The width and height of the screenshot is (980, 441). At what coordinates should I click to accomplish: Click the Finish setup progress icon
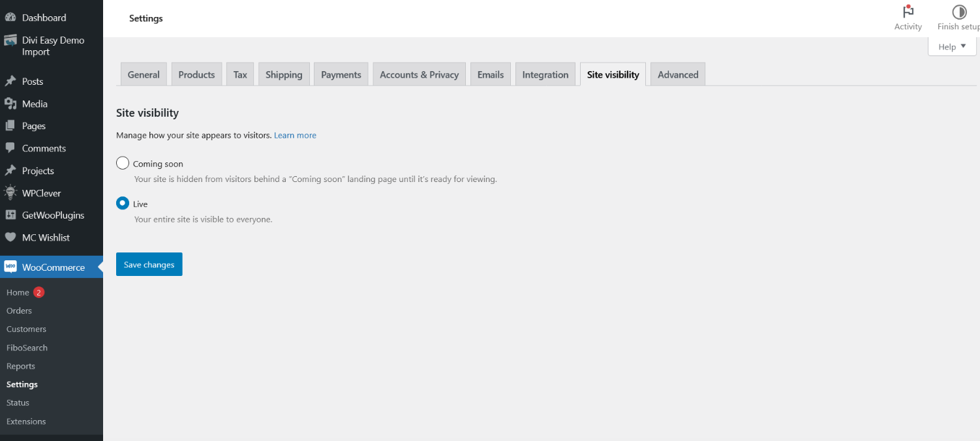[x=959, y=12]
